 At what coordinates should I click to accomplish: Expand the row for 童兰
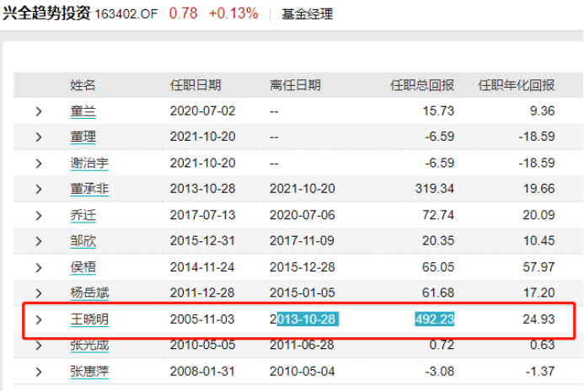point(38,110)
